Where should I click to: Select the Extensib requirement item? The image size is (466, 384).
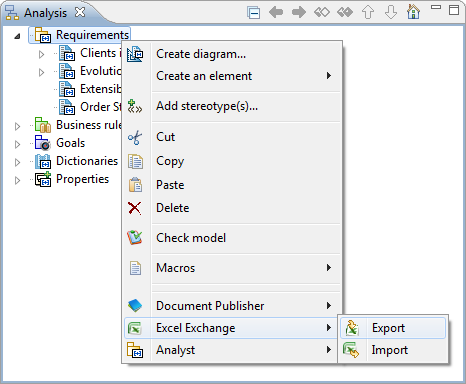coord(100,89)
